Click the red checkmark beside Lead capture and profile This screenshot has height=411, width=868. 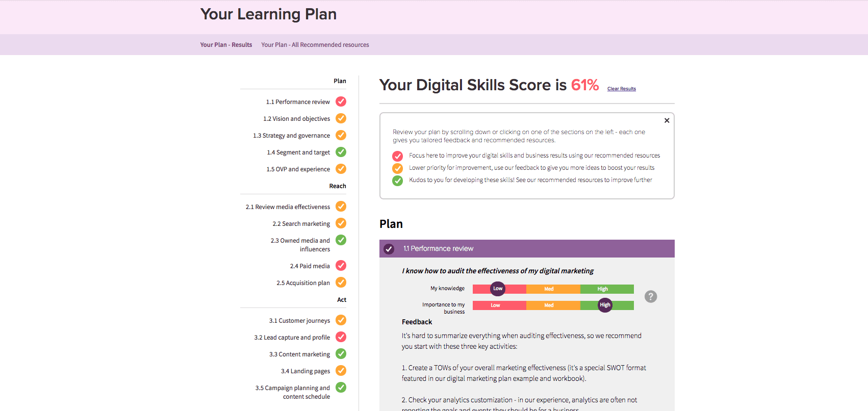click(341, 337)
